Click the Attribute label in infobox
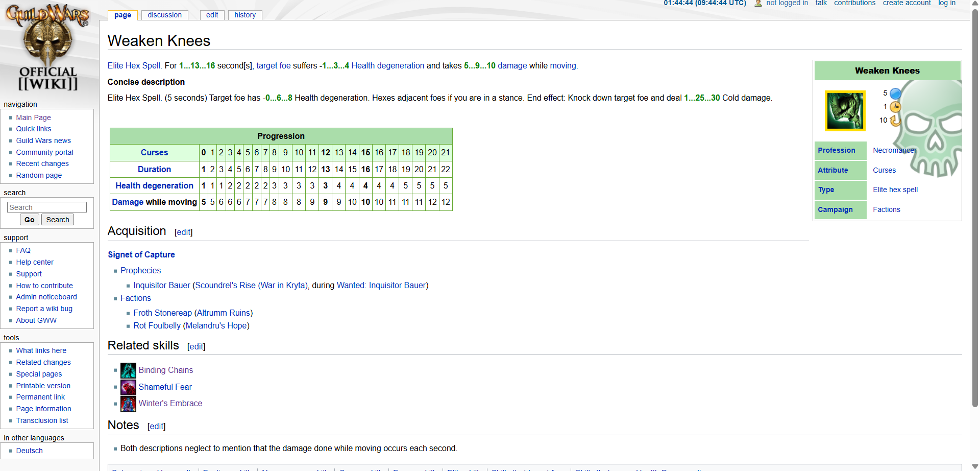Screen dimensions: 980x471 click(x=833, y=170)
